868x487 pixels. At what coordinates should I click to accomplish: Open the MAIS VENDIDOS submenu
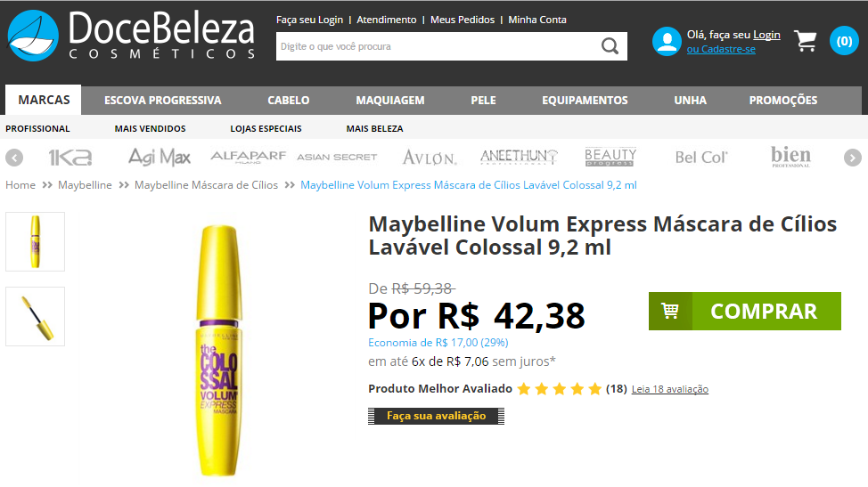click(x=150, y=129)
